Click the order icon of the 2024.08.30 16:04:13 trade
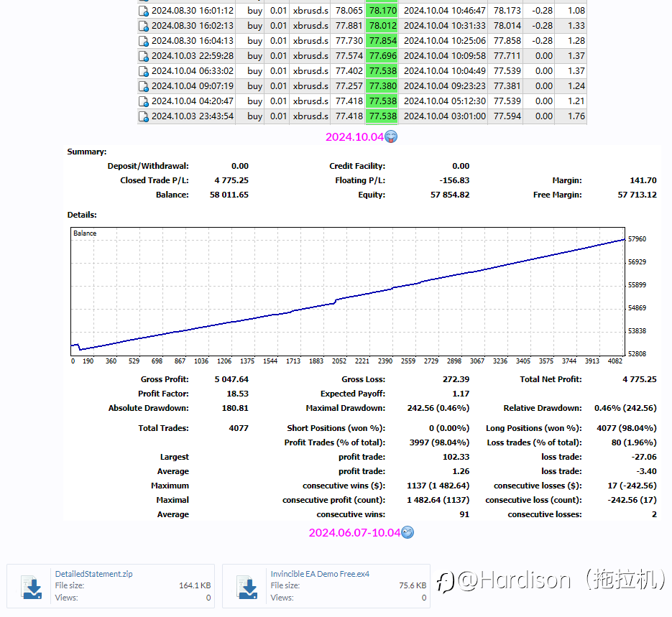The height and width of the screenshot is (617, 672). tap(144, 41)
